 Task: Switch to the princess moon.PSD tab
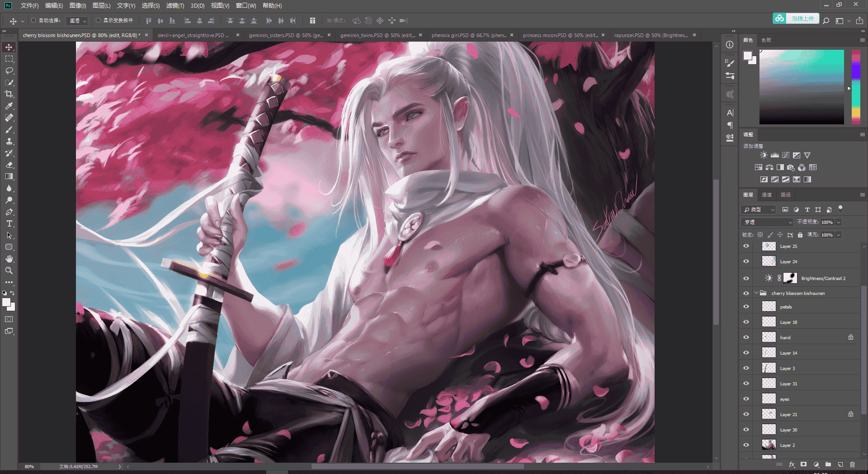point(560,35)
